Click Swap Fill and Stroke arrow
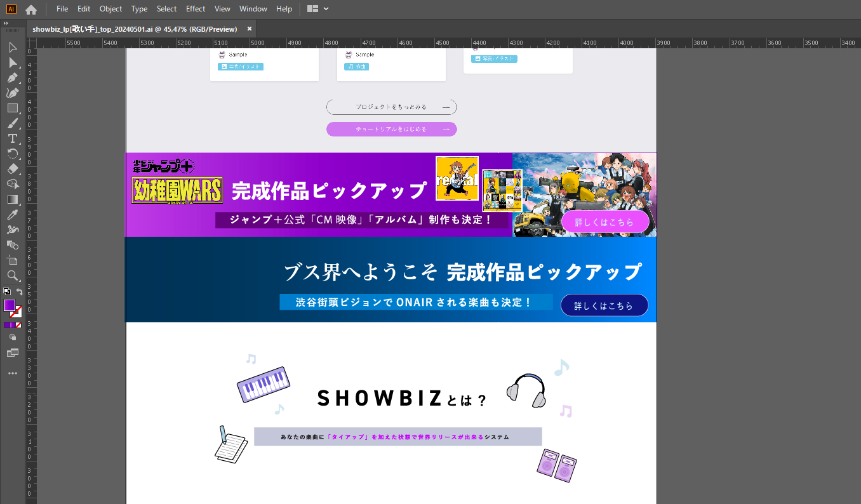Image resolution: width=861 pixels, height=504 pixels. point(20,291)
